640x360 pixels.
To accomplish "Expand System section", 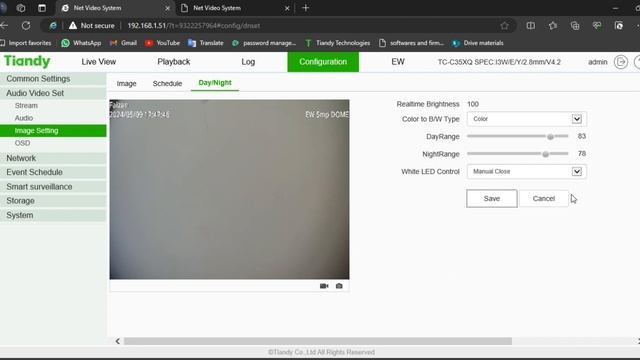I will coord(53,215).
